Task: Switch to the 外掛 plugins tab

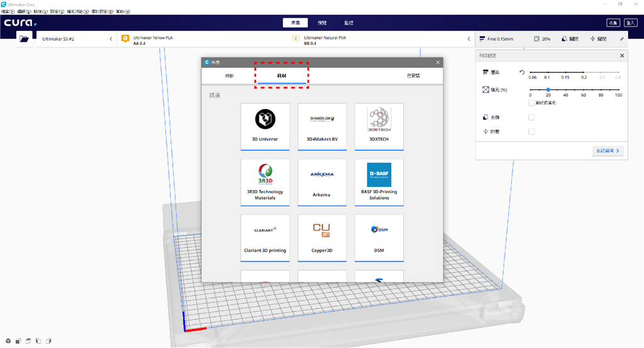Action: (x=229, y=76)
